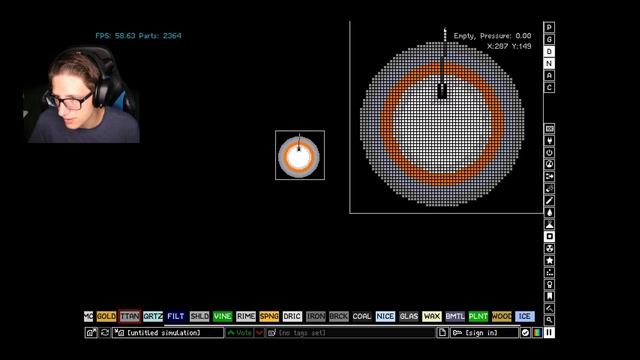Select the PLNT element
The height and width of the screenshot is (360, 640).
point(478,316)
